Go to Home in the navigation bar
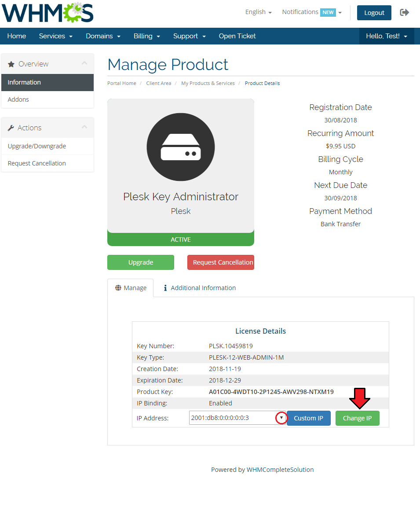 [17, 36]
